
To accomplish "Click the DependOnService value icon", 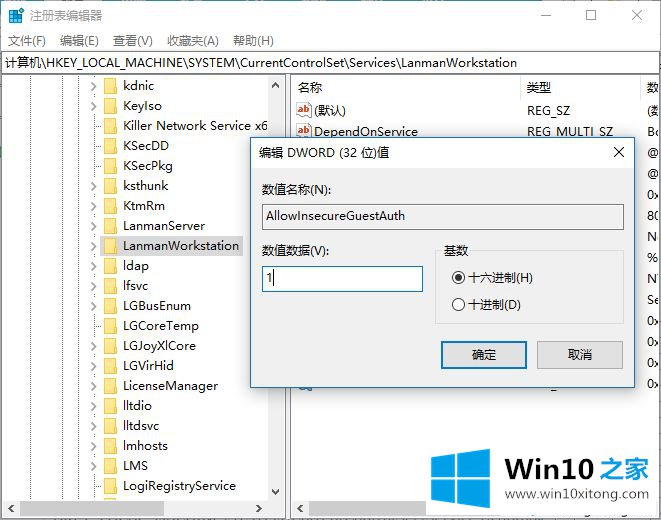I will pyautogui.click(x=304, y=130).
